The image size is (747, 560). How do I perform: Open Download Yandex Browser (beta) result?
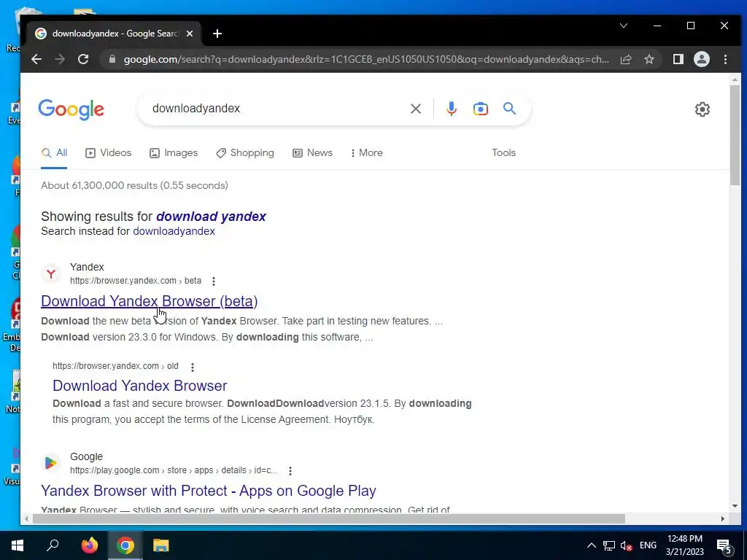pyautogui.click(x=149, y=301)
